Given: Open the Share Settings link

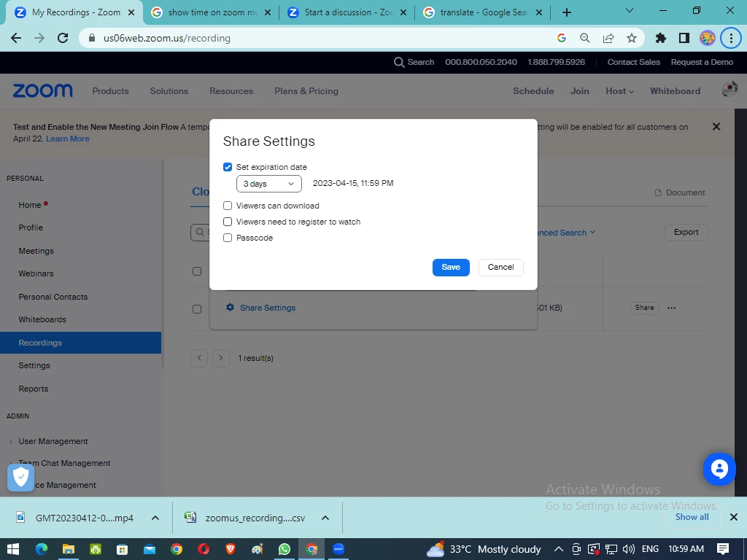Looking at the screenshot, I should (268, 308).
